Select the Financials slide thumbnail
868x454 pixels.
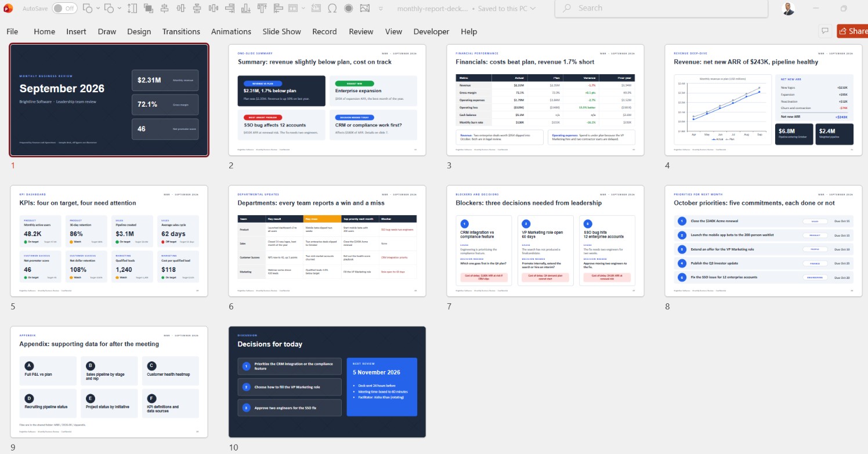point(545,100)
